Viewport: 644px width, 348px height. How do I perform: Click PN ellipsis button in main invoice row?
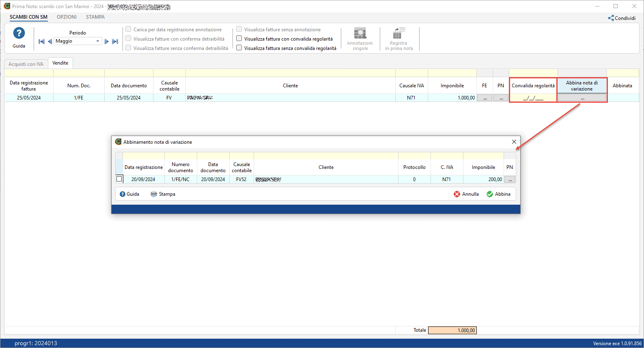coord(501,98)
